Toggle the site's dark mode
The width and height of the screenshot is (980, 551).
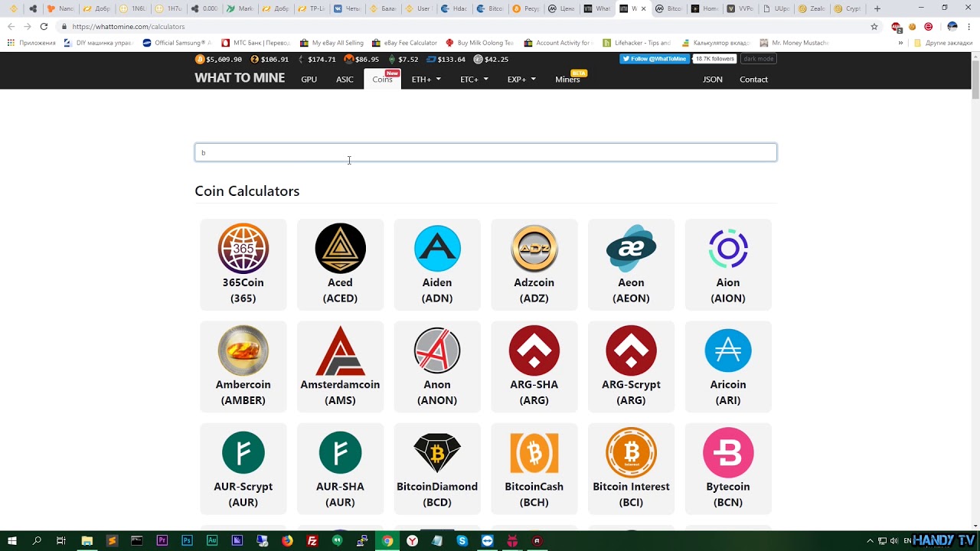[758, 59]
